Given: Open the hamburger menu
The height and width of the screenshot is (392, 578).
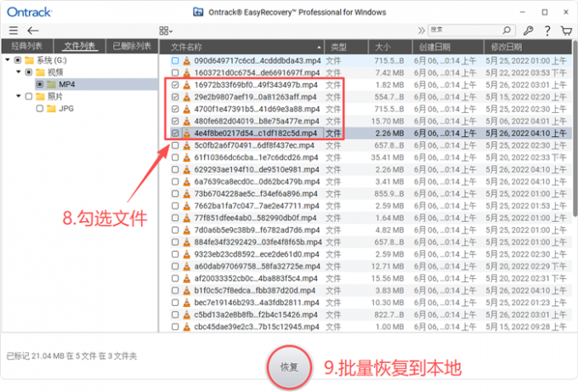Looking at the screenshot, I should click(14, 31).
